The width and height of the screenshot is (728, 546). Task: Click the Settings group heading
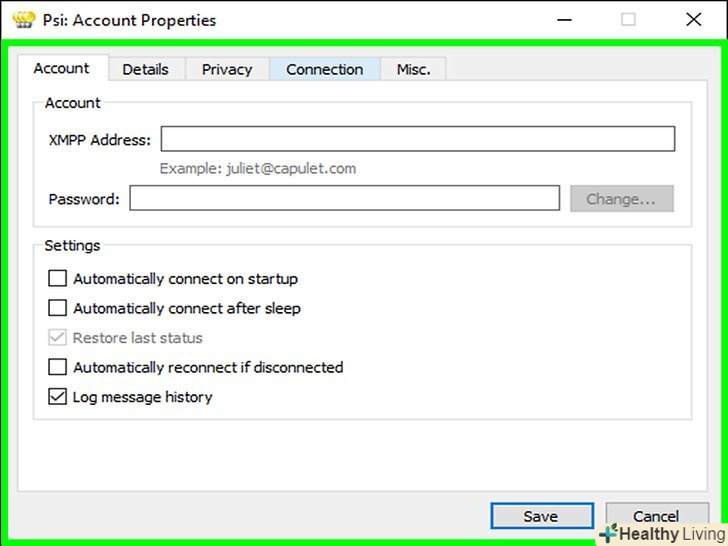(72, 245)
